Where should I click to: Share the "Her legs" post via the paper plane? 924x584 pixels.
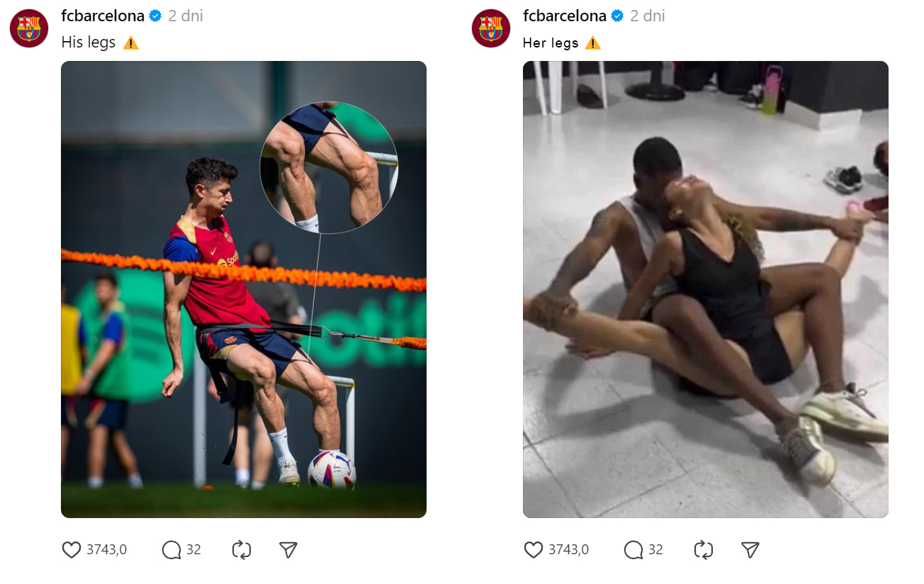[x=750, y=550]
